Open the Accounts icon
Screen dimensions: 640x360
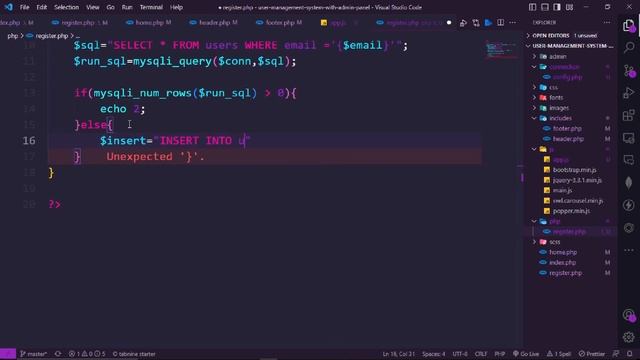coord(629,315)
